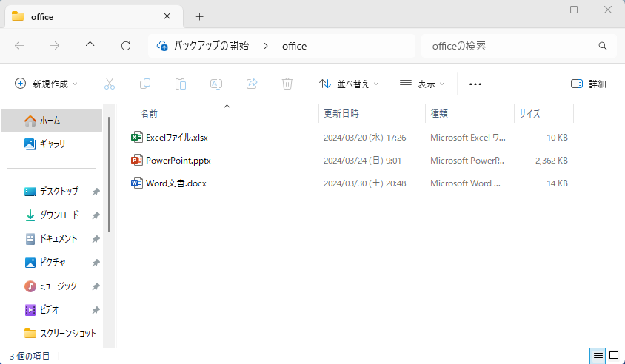Open ダウンロード in navigation pane
Image resolution: width=625 pixels, height=364 pixels.
(51, 215)
